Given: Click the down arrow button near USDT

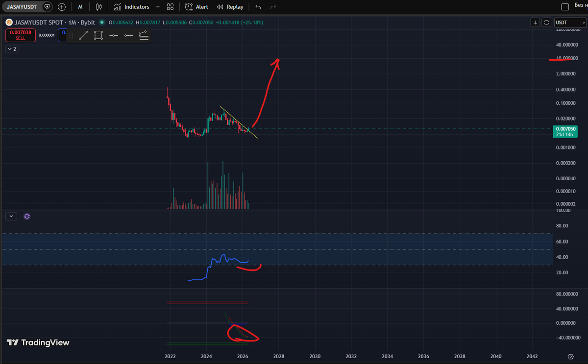Looking at the screenshot, I should 535,22.
